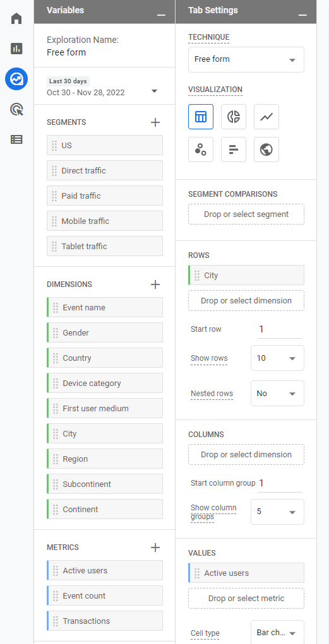Open the Technique Free form dropdown
The image size is (329, 644).
(x=246, y=59)
